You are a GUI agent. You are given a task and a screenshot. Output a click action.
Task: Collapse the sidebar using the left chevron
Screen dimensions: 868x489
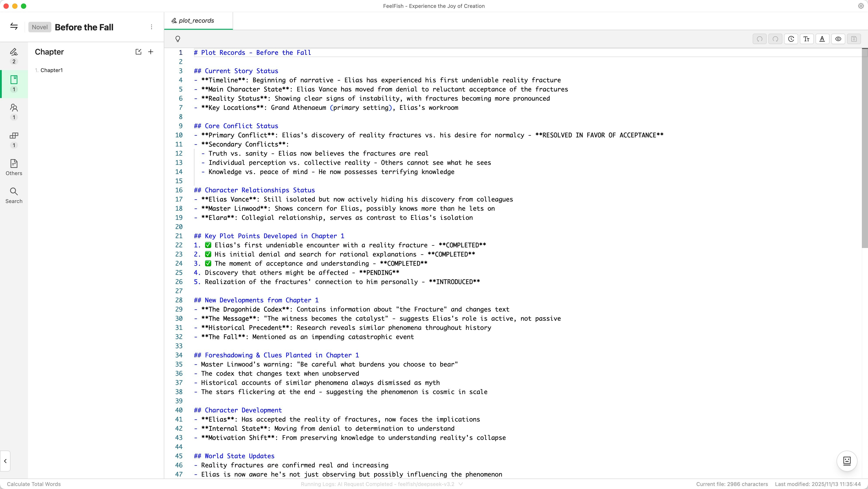(x=5, y=461)
